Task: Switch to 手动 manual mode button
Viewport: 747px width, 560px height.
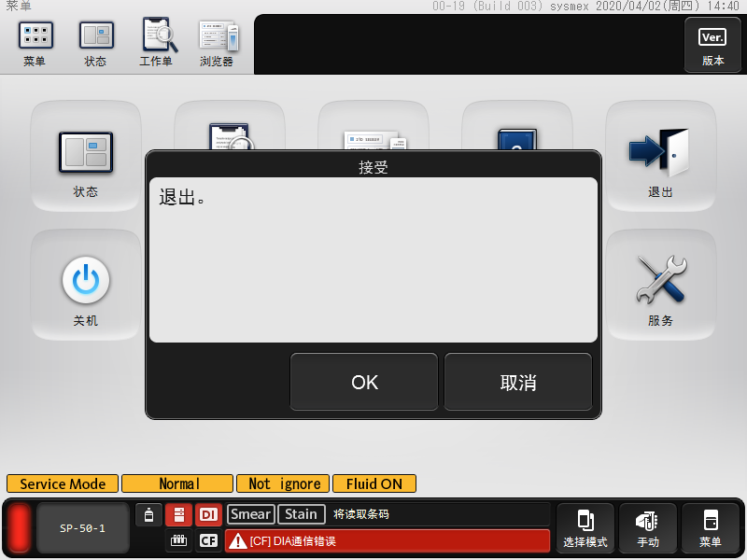Action: coord(648,528)
